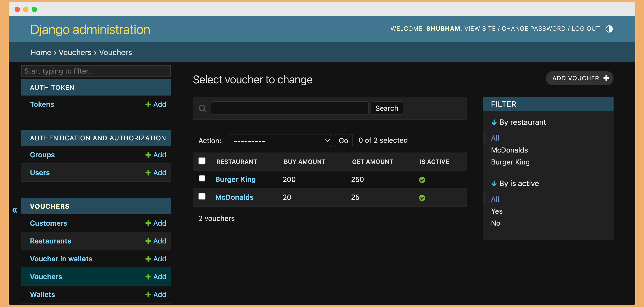The width and height of the screenshot is (644, 307).
Task: Click the collapse sidebar arrow icon
Action: 15,210
